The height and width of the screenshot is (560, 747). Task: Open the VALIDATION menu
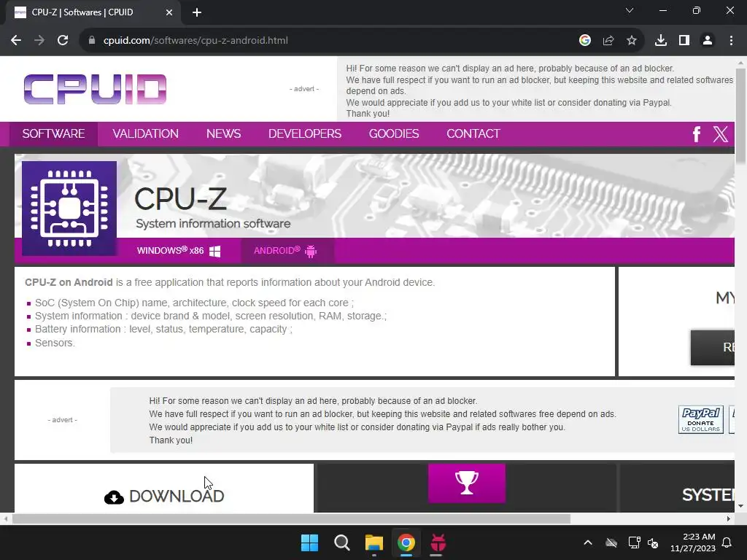coord(145,134)
